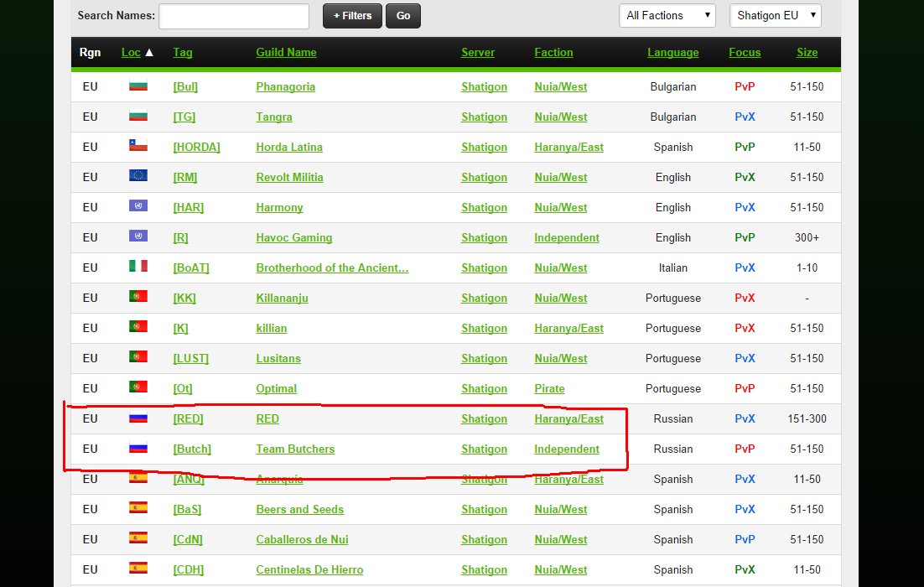Click Italian language cell in BoAT row
The height and width of the screenshot is (587, 924).
coord(673,268)
